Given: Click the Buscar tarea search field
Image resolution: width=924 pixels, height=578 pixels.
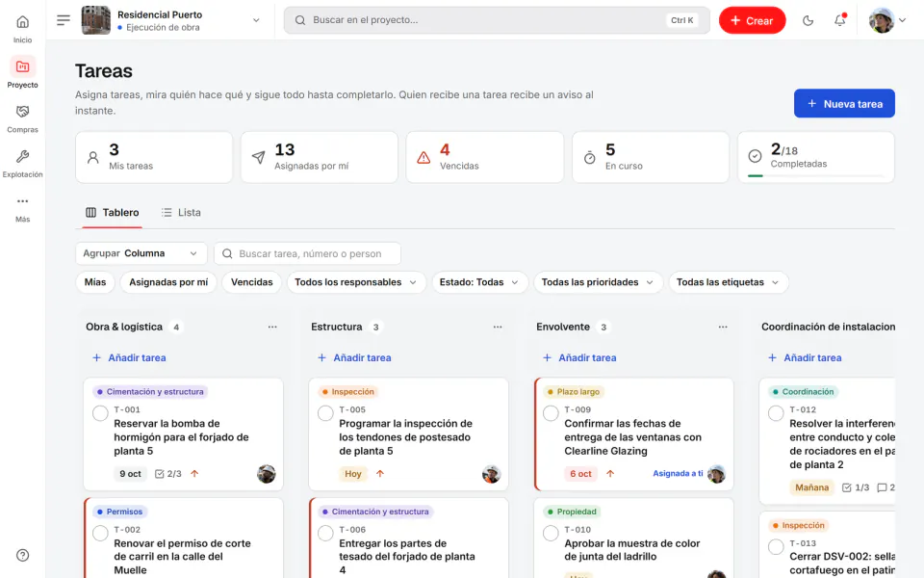Looking at the screenshot, I should (x=308, y=253).
